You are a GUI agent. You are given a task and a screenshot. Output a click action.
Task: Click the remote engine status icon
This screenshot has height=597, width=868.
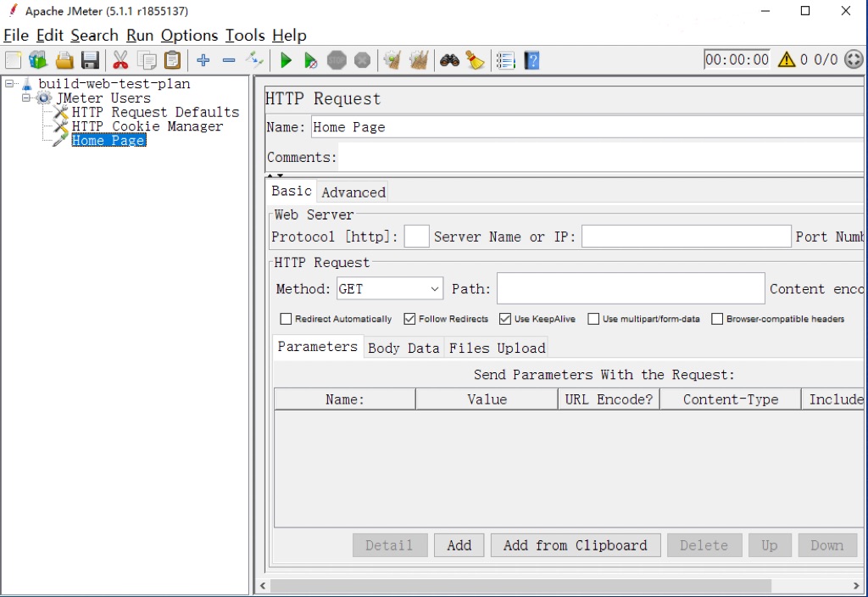(x=854, y=59)
